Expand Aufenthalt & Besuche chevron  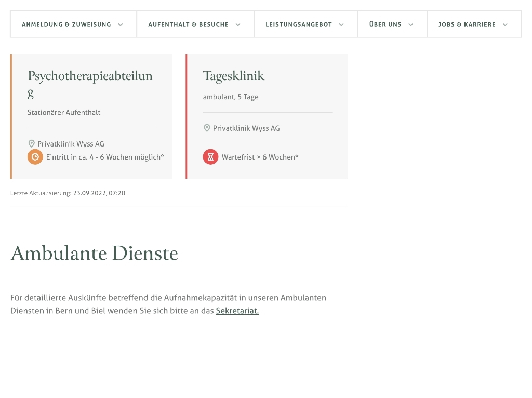(x=238, y=24)
